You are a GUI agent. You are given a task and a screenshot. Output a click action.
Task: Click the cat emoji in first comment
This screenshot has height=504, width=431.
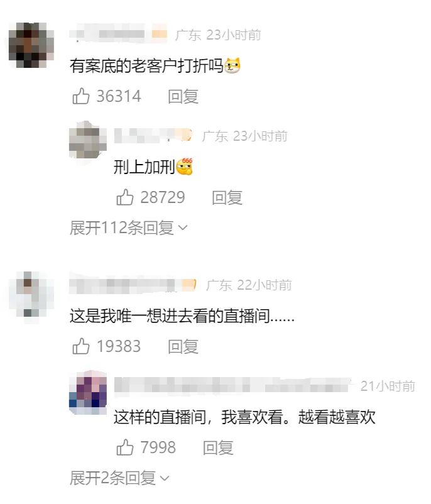pos(232,65)
